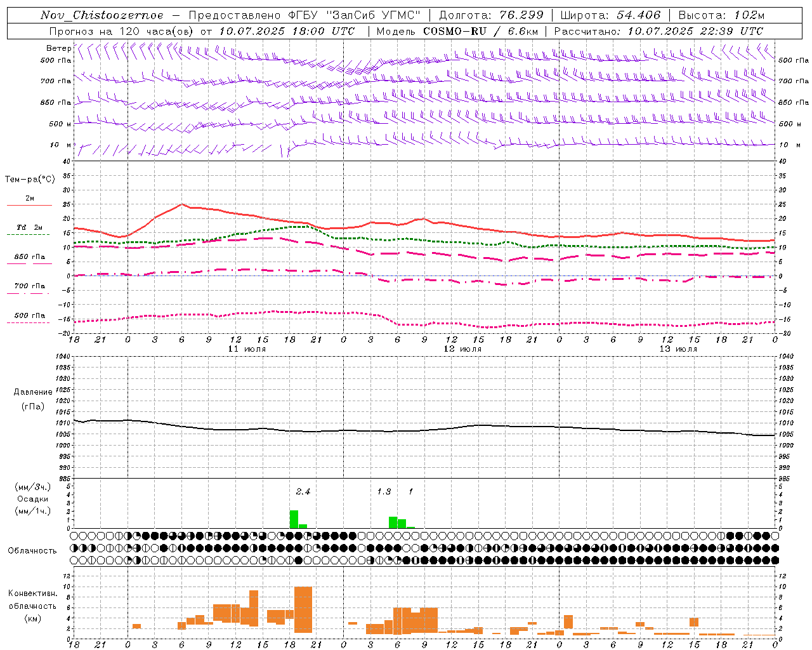This screenshot has width=812, height=650.
Task: Click the green precipitation bar under 1.3
Action: pyautogui.click(x=393, y=522)
